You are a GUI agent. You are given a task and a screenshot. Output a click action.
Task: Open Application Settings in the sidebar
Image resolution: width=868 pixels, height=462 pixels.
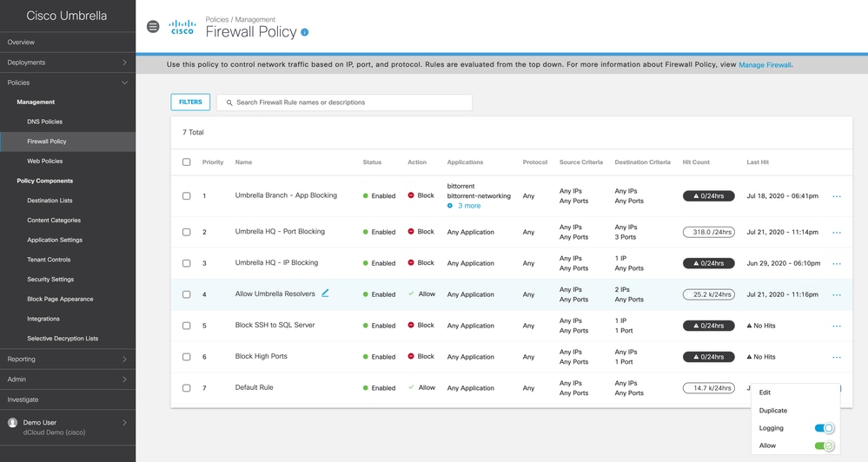pos(55,241)
